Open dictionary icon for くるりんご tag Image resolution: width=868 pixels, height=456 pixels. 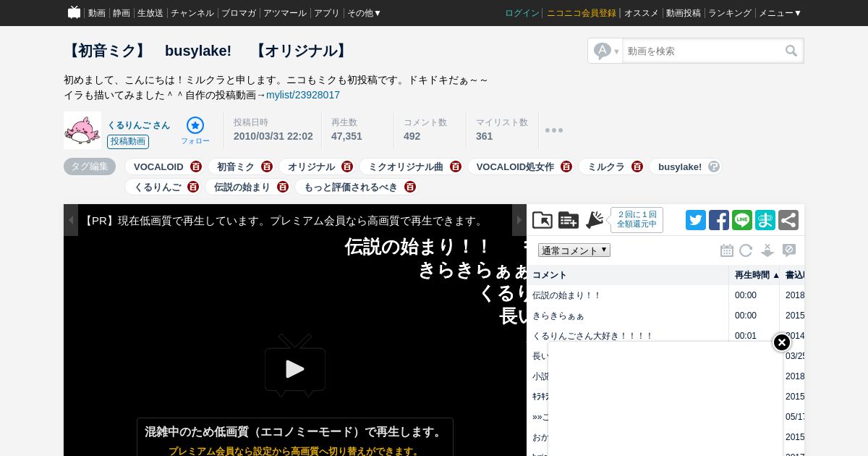193,187
